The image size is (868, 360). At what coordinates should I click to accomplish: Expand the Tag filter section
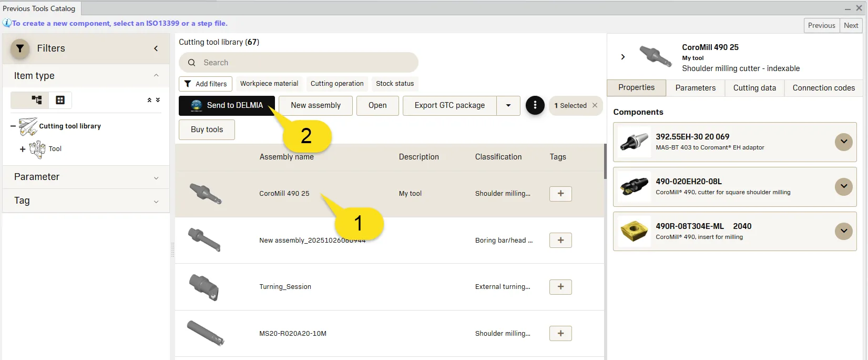156,202
